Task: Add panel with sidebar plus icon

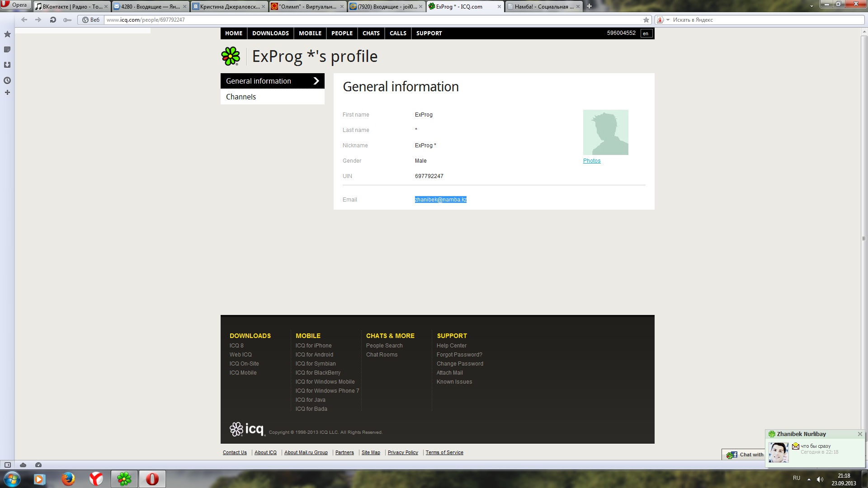Action: (7, 93)
